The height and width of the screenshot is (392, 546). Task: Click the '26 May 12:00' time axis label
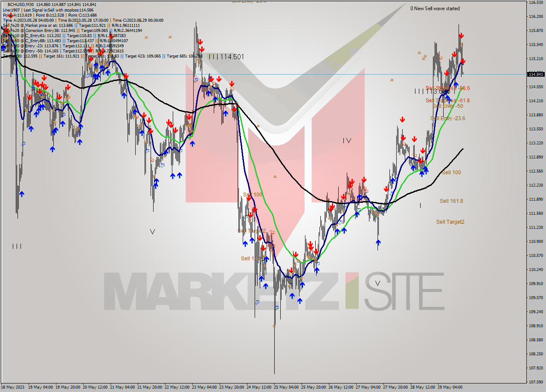point(340,387)
